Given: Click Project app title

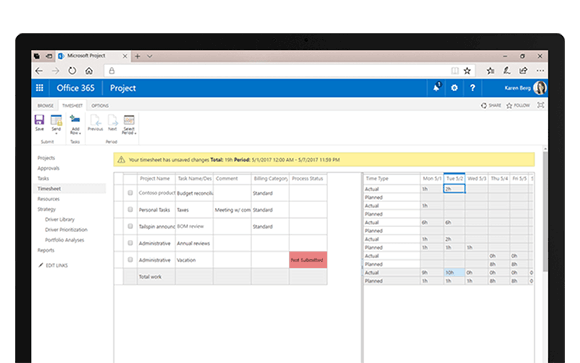Looking at the screenshot, I should pos(123,88).
